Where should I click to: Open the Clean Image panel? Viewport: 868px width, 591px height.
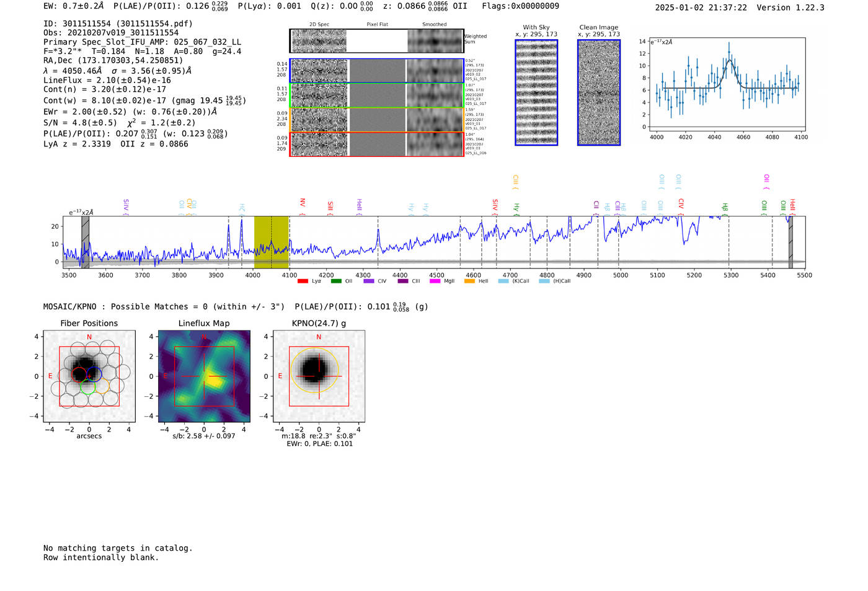(599, 92)
